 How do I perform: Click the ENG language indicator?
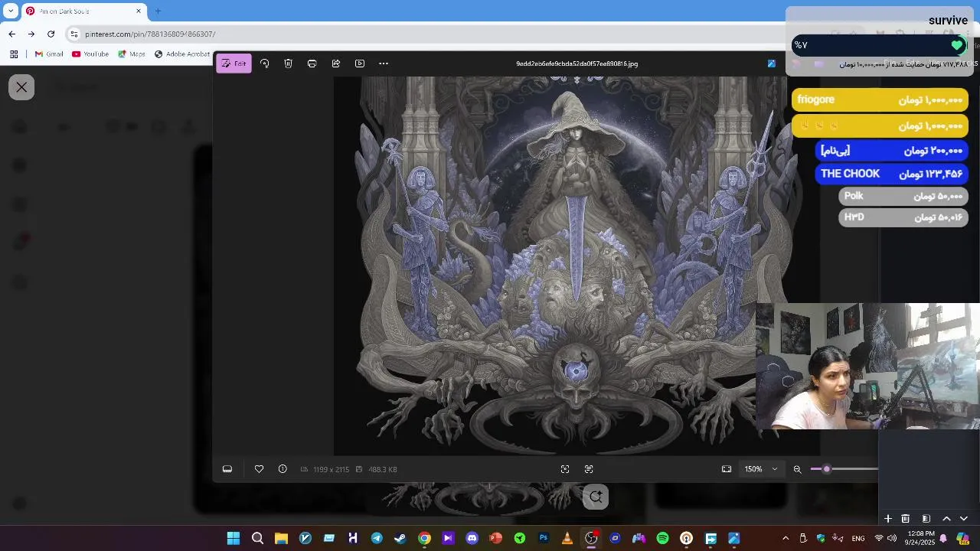point(858,539)
